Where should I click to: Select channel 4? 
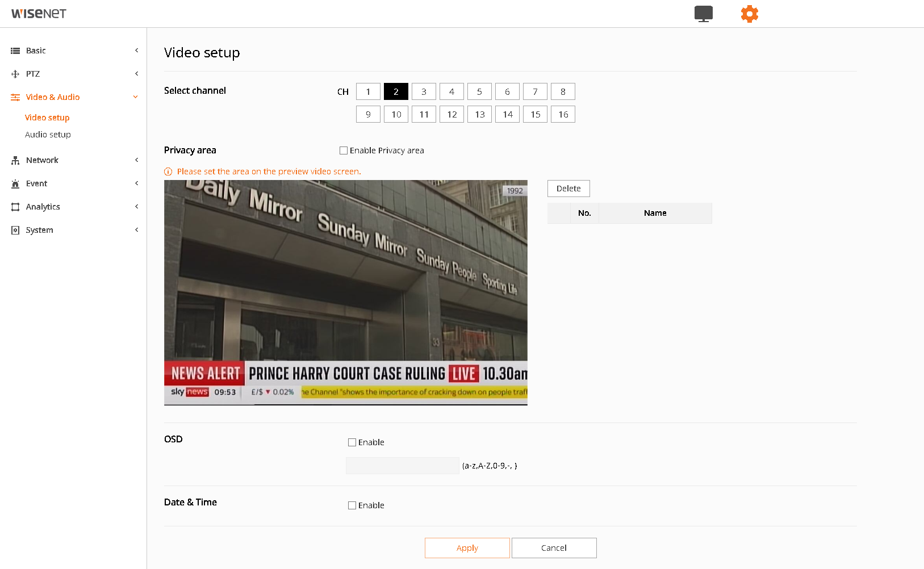point(451,91)
